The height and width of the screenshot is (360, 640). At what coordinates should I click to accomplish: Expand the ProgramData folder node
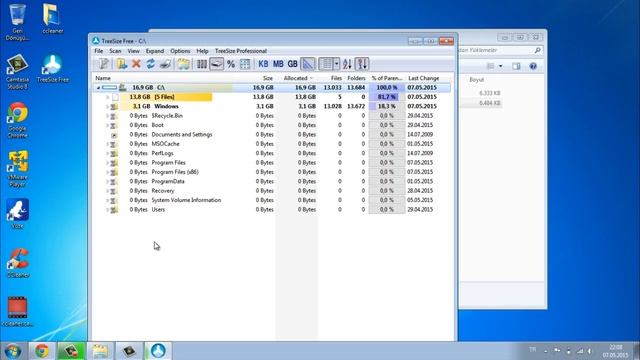tap(107, 182)
